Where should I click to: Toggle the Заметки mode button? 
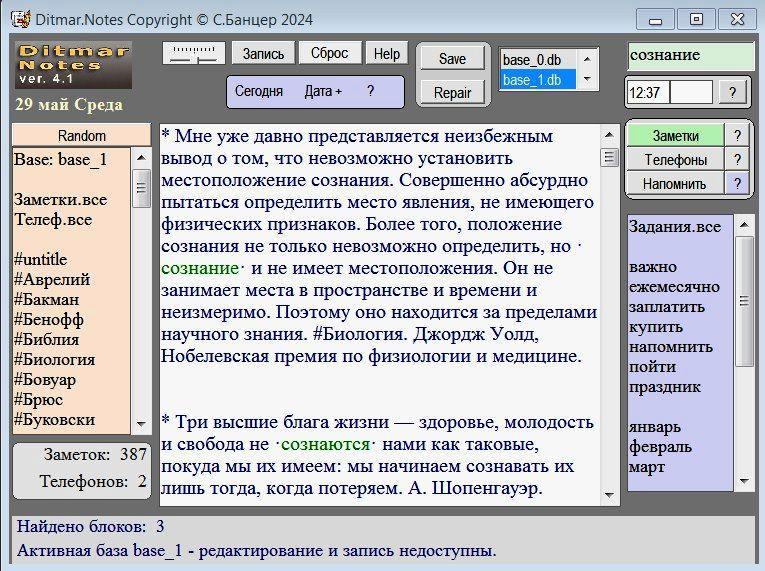point(675,136)
